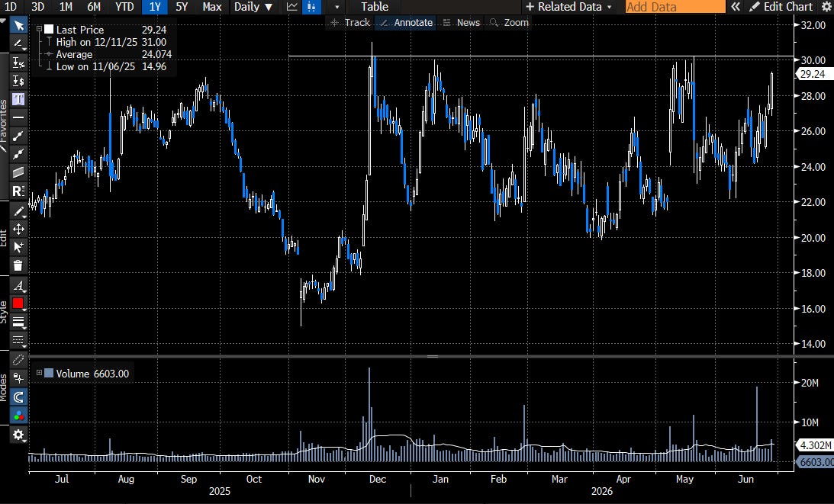The image size is (834, 504).
Task: Click the trash delete annotation icon
Action: click(x=18, y=265)
